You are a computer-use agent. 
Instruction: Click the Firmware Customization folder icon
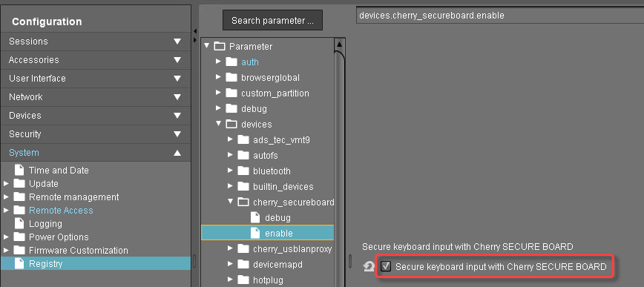click(19, 250)
